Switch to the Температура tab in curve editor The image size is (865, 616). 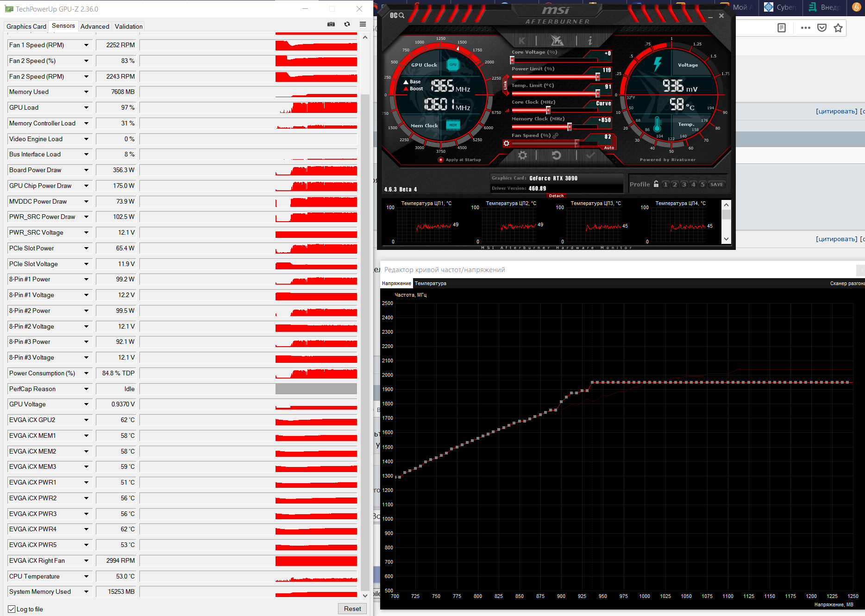[431, 283]
